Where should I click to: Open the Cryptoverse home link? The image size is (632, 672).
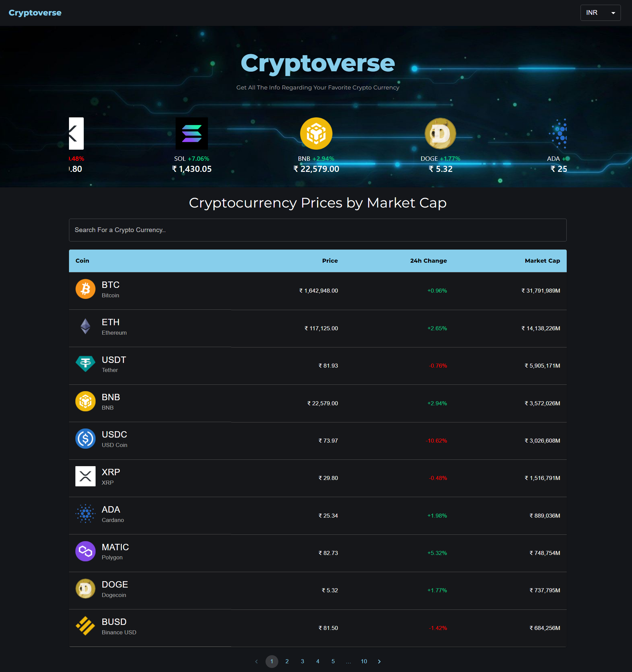[35, 12]
